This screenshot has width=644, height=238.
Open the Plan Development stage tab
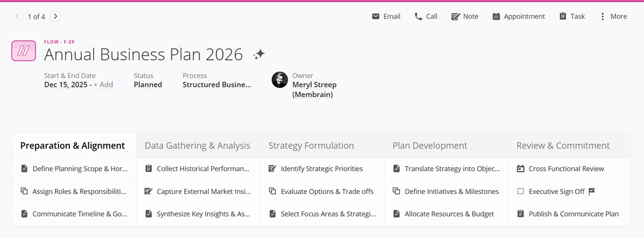(430, 146)
